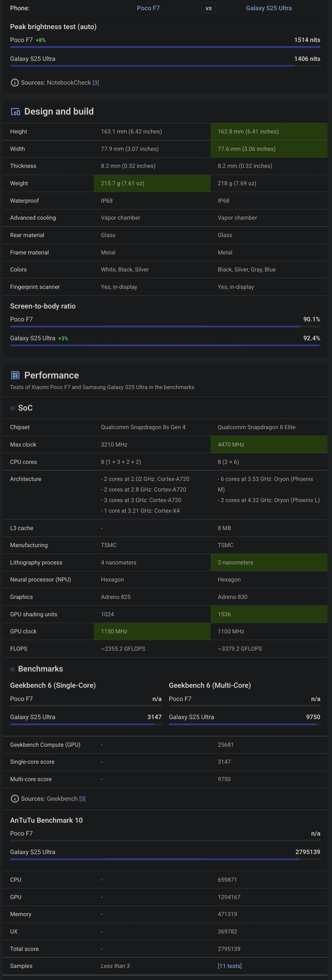This screenshot has width=332, height=980.
Task: Click the Geekbench 6 (Single-Core) title
Action: (53, 685)
